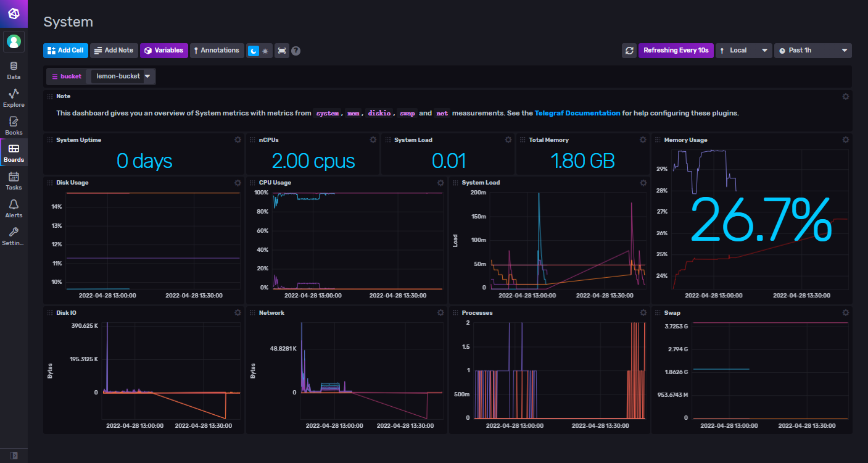Click the manual refresh icon
Viewport: 868px width, 463px height.
tap(629, 51)
